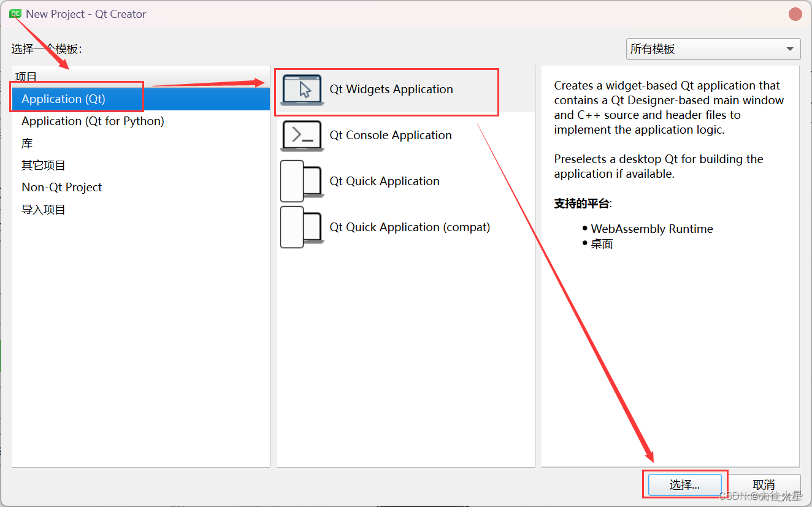Click the Qt Widgets Application template icon

coord(302,90)
